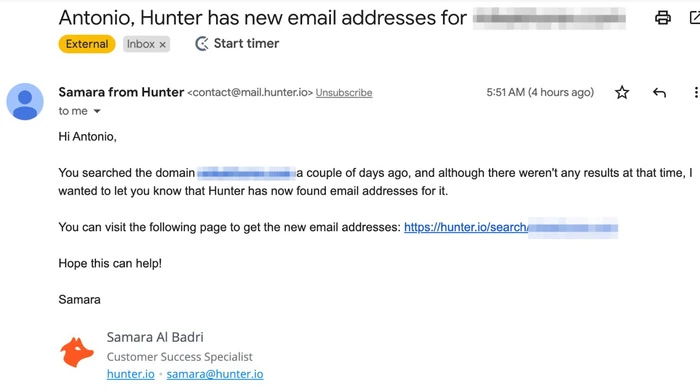This screenshot has height=389, width=700.
Task: Open the email in a new window
Action: [695, 18]
